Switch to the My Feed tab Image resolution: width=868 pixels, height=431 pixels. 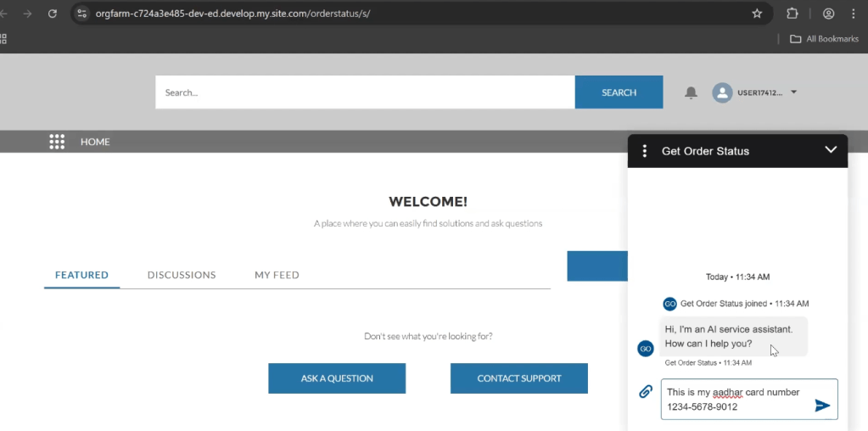tap(277, 275)
